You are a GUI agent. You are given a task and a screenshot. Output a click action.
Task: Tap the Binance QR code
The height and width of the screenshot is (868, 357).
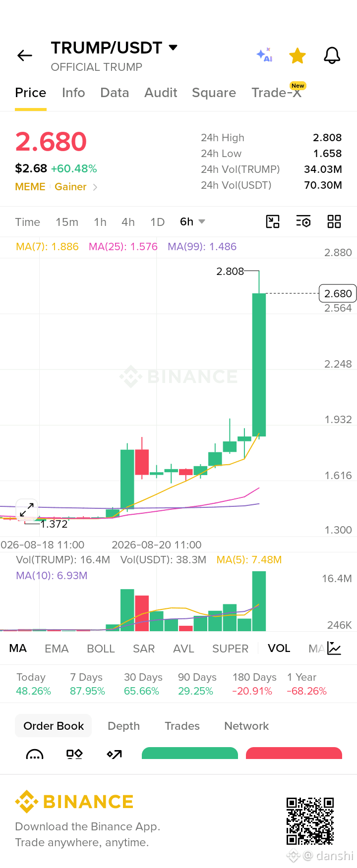(x=310, y=821)
